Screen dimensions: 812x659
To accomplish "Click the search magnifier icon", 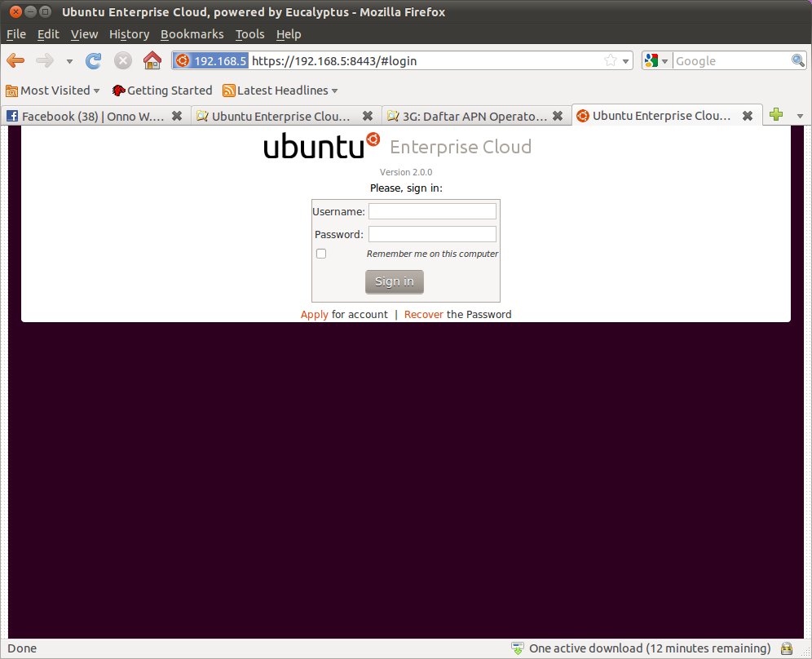I will [798, 60].
